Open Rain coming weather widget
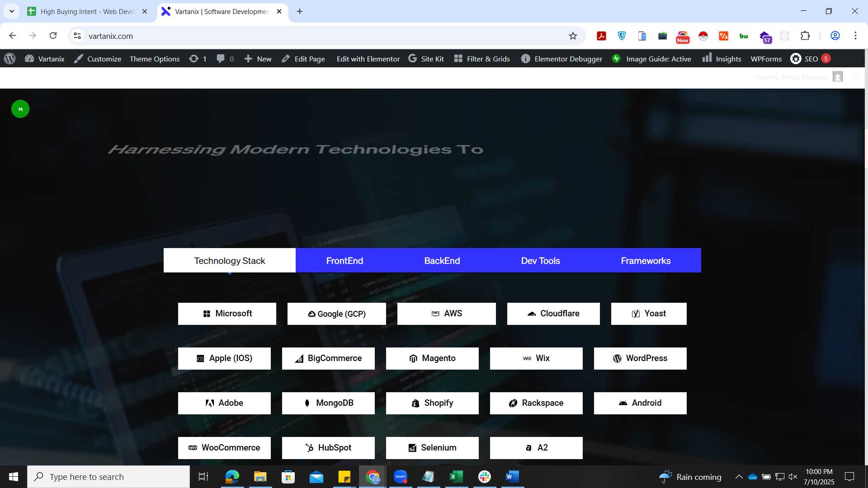This screenshot has height=488, width=868. pyautogui.click(x=690, y=477)
